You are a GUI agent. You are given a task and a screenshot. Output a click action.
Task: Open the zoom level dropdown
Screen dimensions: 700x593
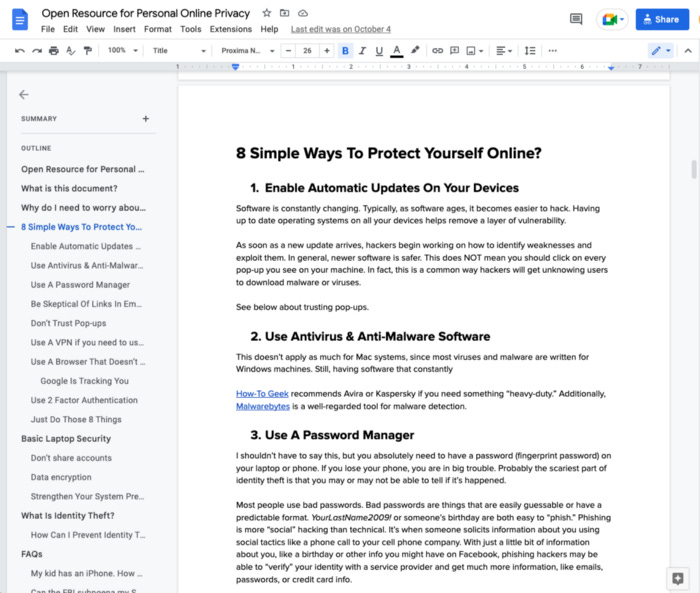[x=122, y=50]
